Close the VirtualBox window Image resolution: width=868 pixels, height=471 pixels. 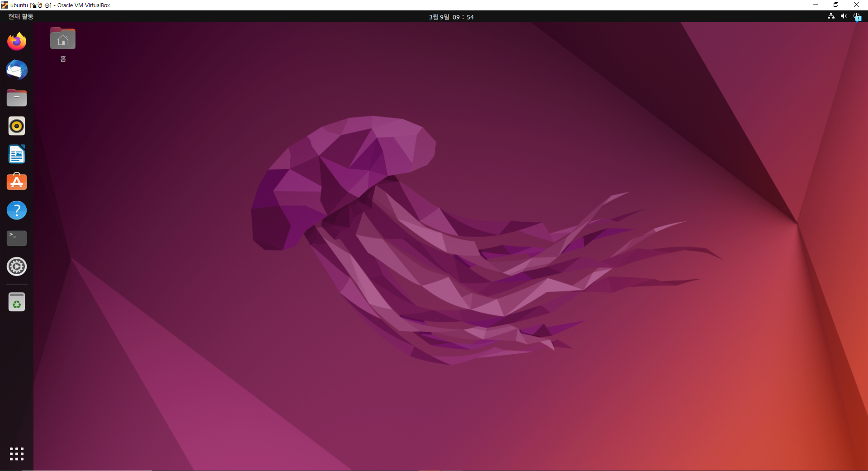click(x=857, y=5)
